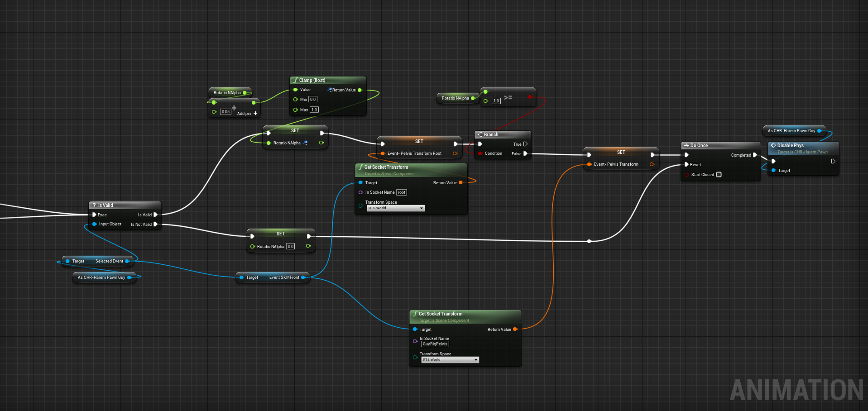Viewport: 868px width, 411px height.
Task: Click Return Value pin of GuyRigPelvis Get Socket Transform
Action: click(515, 329)
